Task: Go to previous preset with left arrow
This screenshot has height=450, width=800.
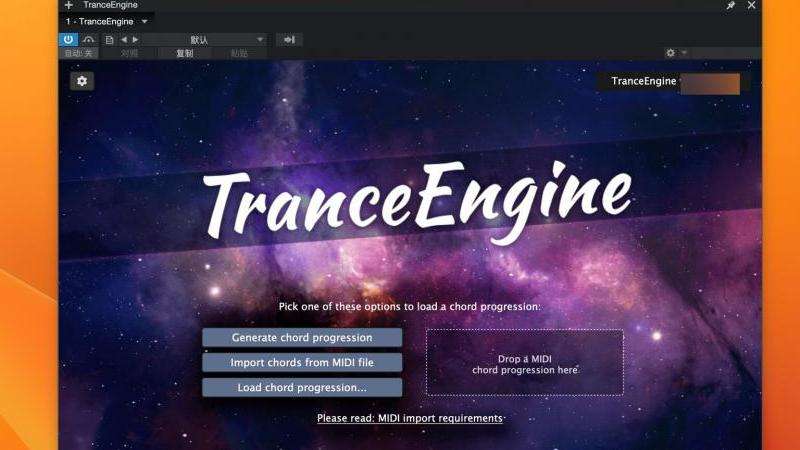Action: coord(124,40)
